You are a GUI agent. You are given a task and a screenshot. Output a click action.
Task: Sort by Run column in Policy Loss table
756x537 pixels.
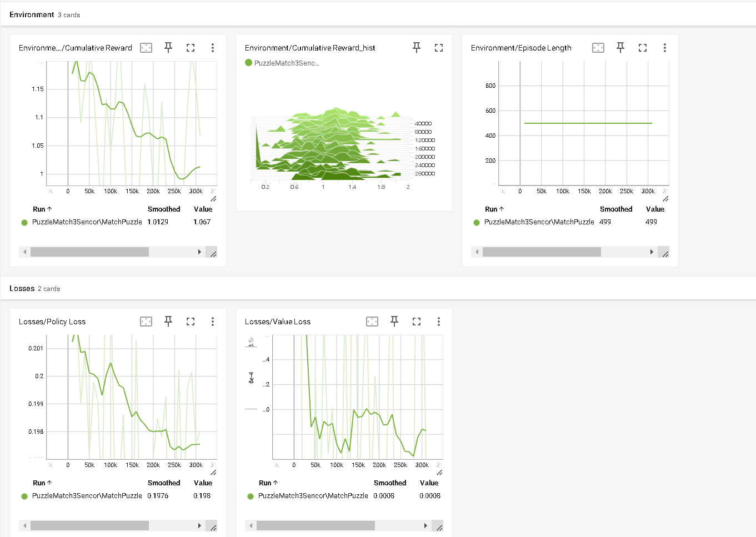click(42, 483)
